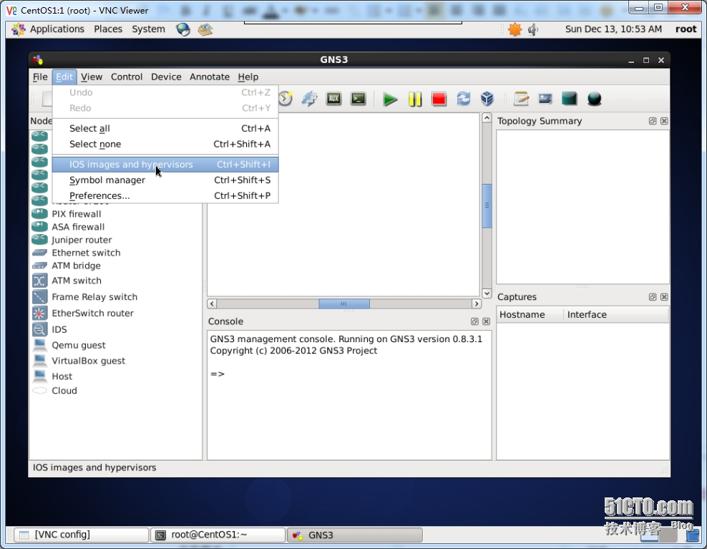Select the Qemu guest node type
The height and width of the screenshot is (549, 707).
[x=78, y=345]
